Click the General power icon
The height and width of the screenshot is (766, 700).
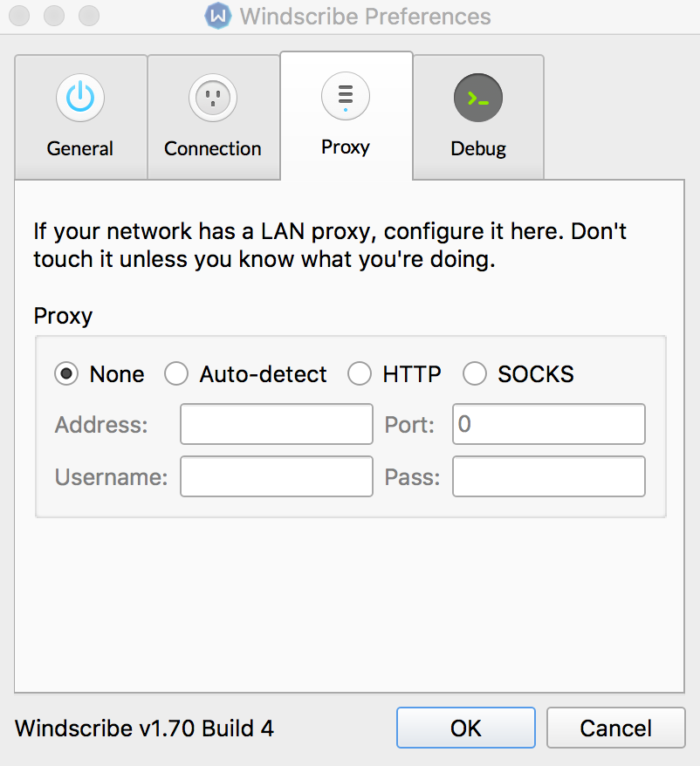pos(80,98)
